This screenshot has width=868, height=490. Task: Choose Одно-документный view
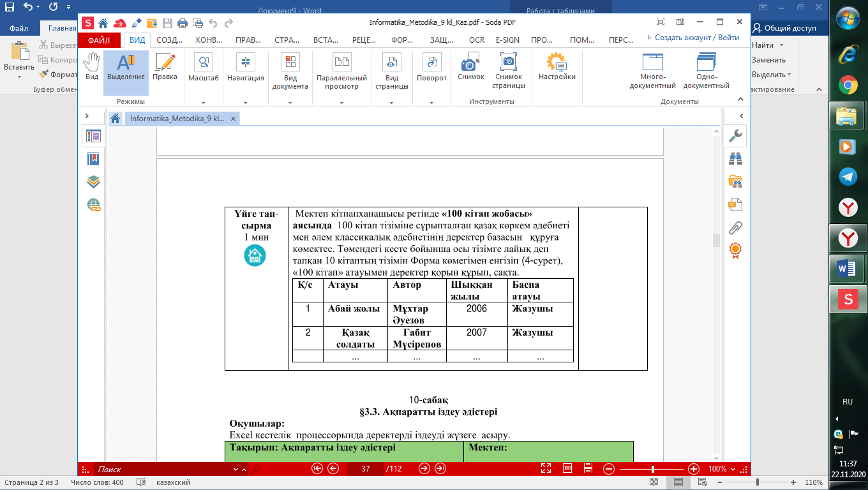click(x=707, y=71)
